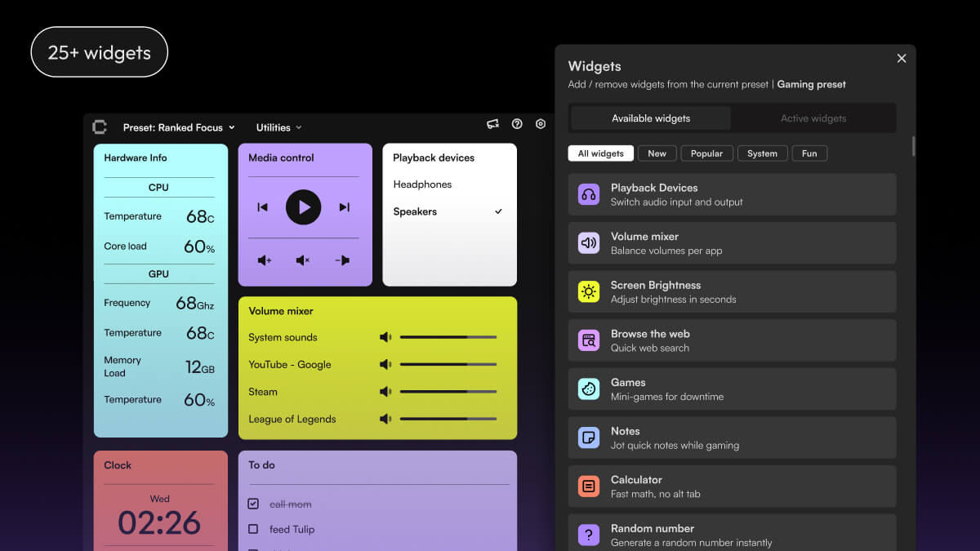Click the Calculator icon in widget list

tap(589, 487)
